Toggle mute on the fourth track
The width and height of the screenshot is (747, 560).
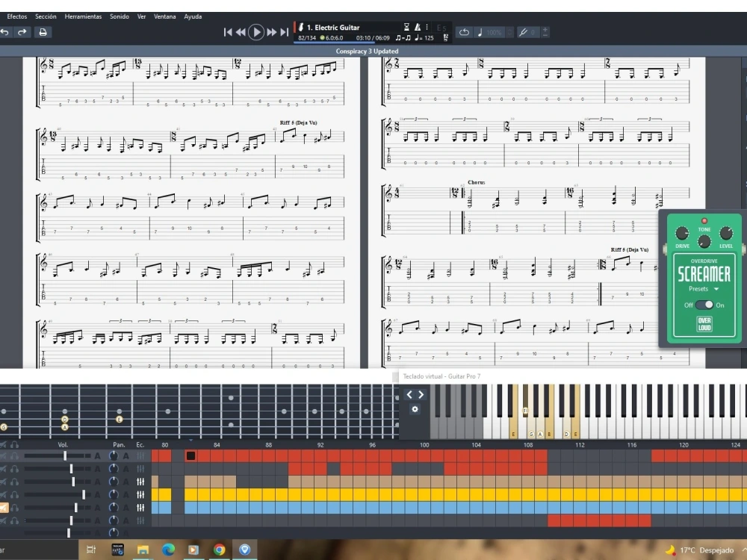coord(3,495)
